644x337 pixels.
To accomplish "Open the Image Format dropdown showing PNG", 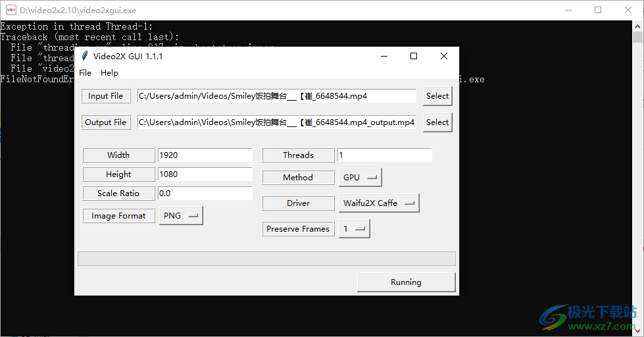I will coord(181,215).
